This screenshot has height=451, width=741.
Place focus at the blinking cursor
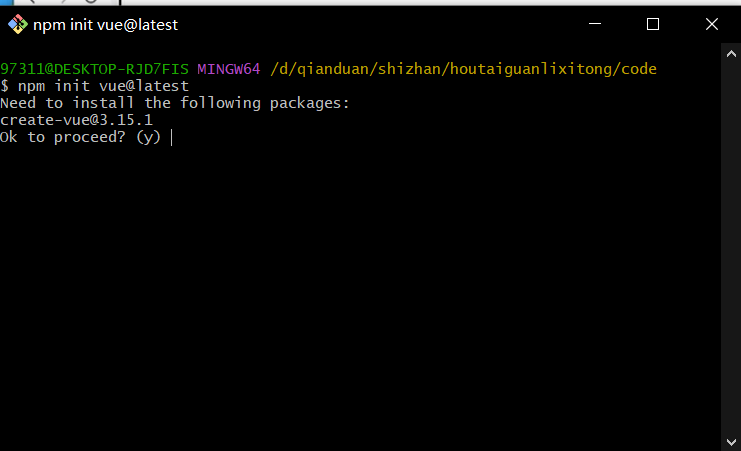coord(172,138)
